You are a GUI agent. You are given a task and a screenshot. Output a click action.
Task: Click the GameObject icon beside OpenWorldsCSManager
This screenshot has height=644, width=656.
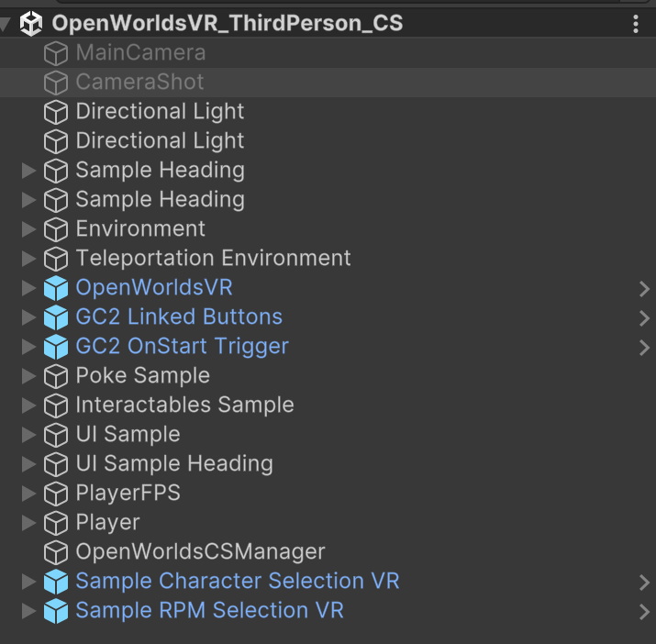[x=56, y=552]
